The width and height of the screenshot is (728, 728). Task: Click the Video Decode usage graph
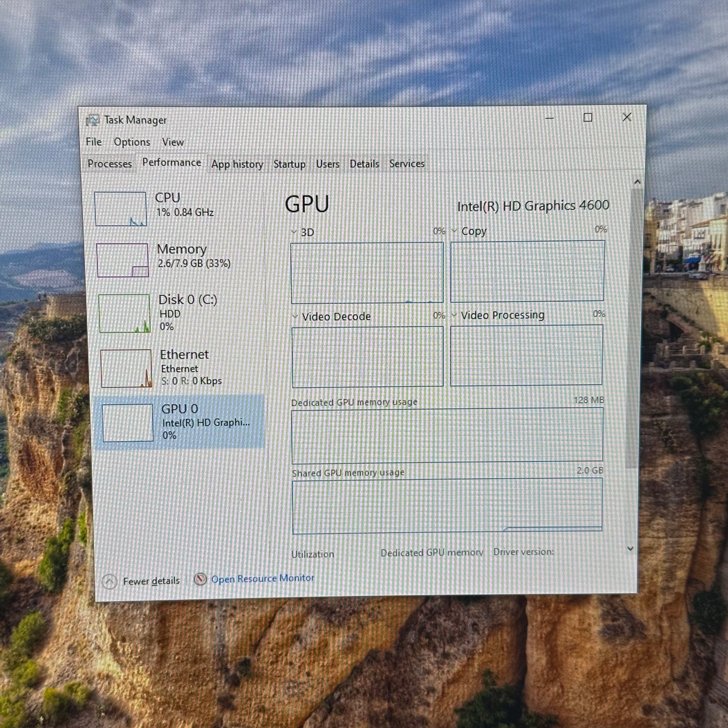click(368, 357)
